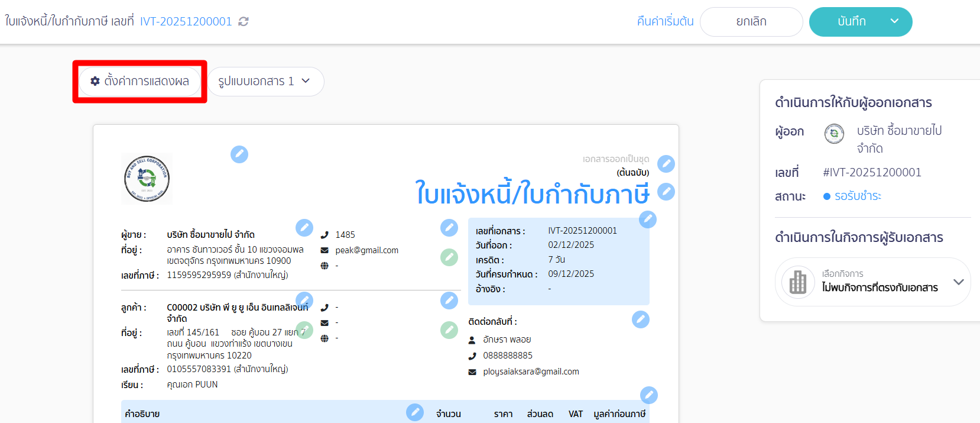The image size is (980, 423).
Task: Click วันที่ออก date 02/12/2025
Action: (571, 245)
